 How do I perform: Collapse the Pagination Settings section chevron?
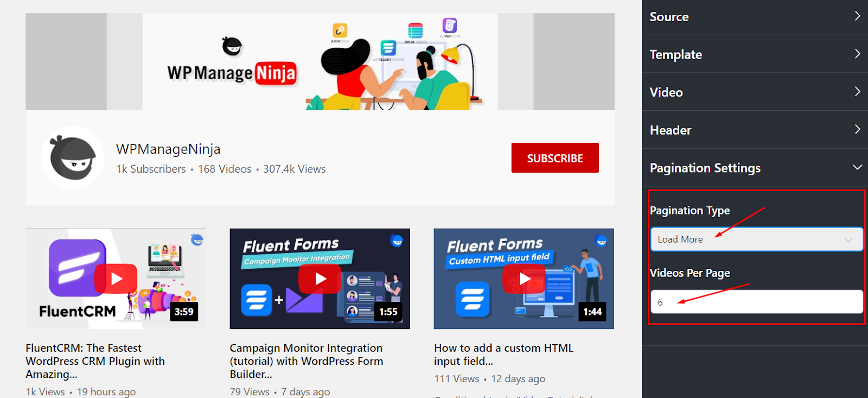[x=857, y=167]
